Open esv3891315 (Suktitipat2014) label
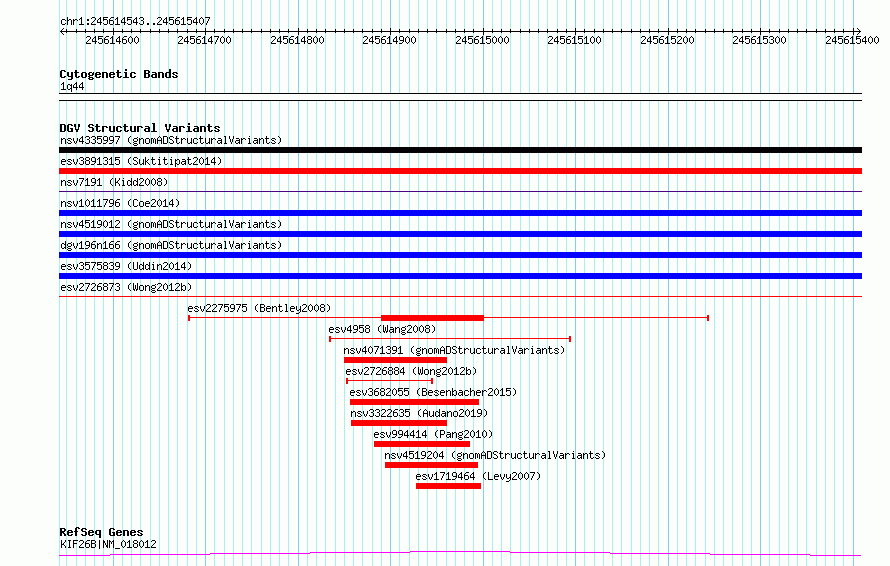The width and height of the screenshot is (890, 566). coord(141,161)
